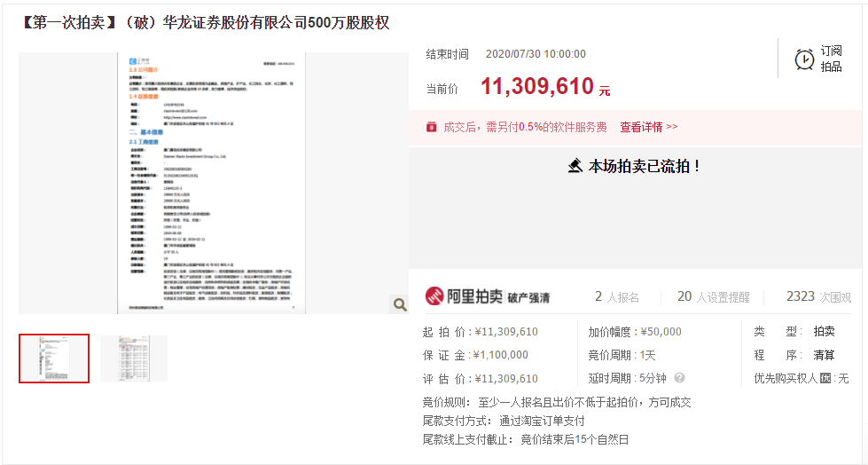Open the 查看详情 >> link
The width and height of the screenshot is (868, 465).
click(649, 127)
